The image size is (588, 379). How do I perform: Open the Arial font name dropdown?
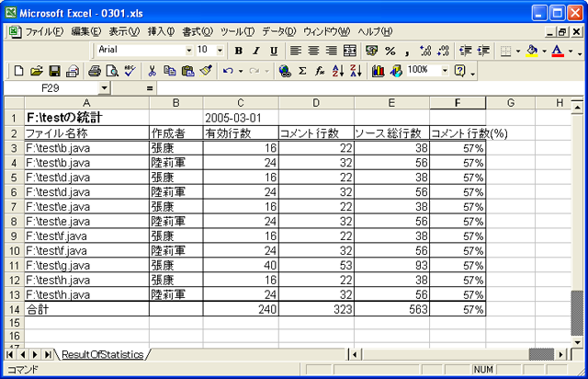click(189, 51)
